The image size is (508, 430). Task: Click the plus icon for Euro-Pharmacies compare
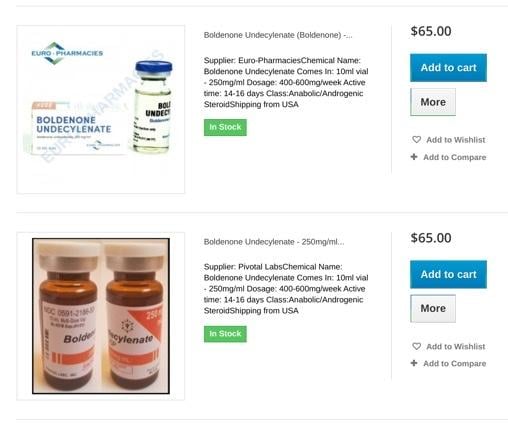click(414, 157)
